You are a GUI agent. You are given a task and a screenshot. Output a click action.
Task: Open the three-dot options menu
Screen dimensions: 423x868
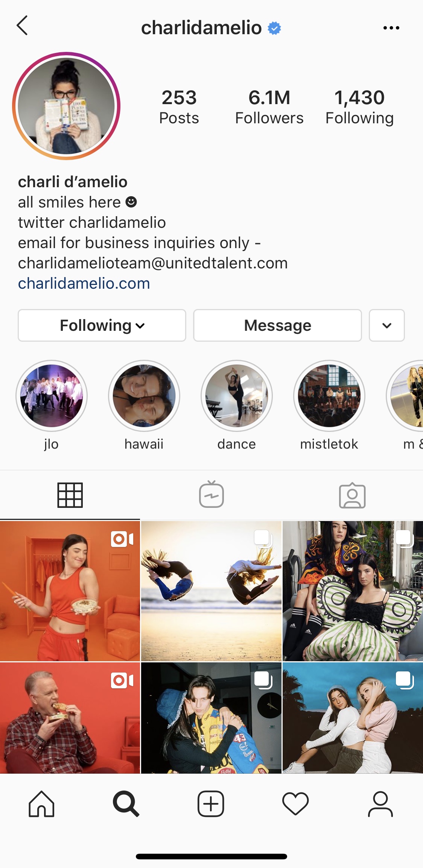tap(391, 28)
